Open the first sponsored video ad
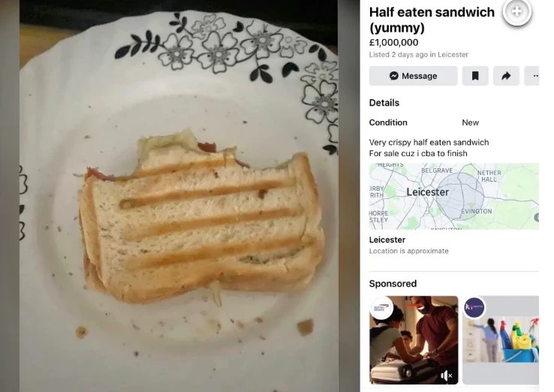The width and height of the screenshot is (554, 392). tap(414, 340)
